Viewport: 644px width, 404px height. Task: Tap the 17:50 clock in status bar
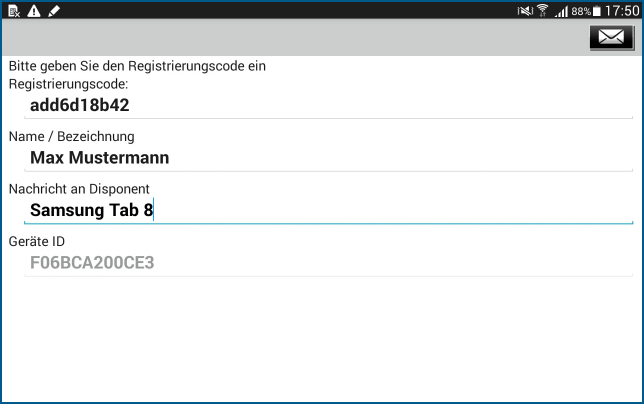tap(621, 11)
